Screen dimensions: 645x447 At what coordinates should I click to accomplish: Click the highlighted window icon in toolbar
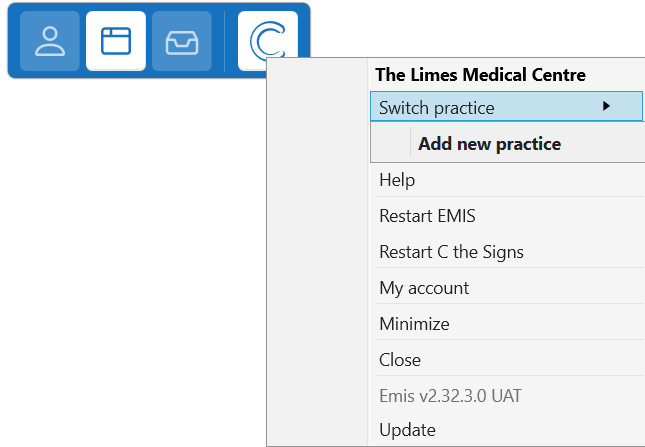pos(116,41)
